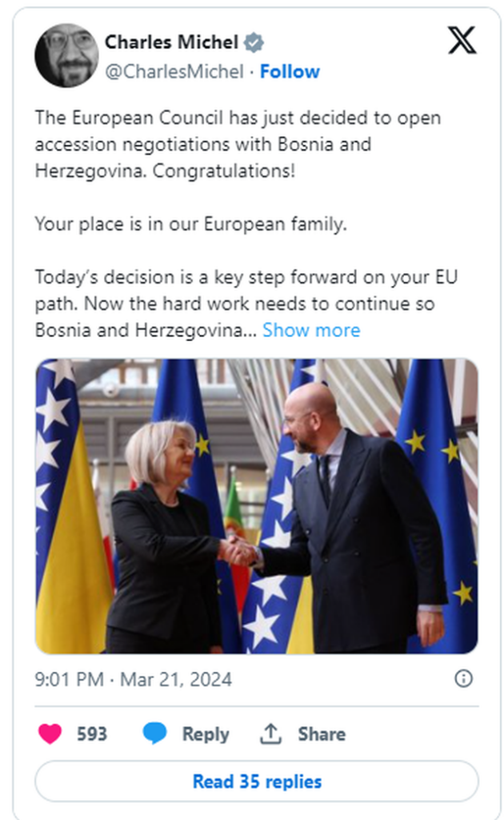The height and width of the screenshot is (820, 504).
Task: Like the post with the heart icon
Action: [x=50, y=734]
